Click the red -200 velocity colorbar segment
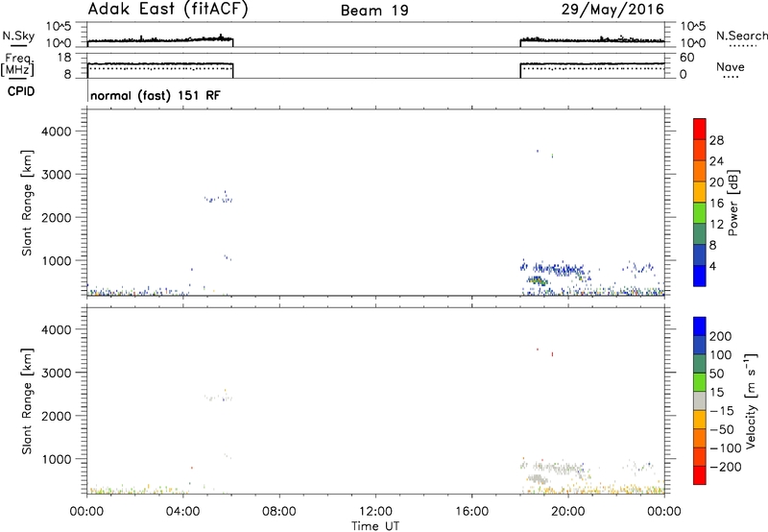The width and height of the screenshot is (768, 532). click(700, 475)
